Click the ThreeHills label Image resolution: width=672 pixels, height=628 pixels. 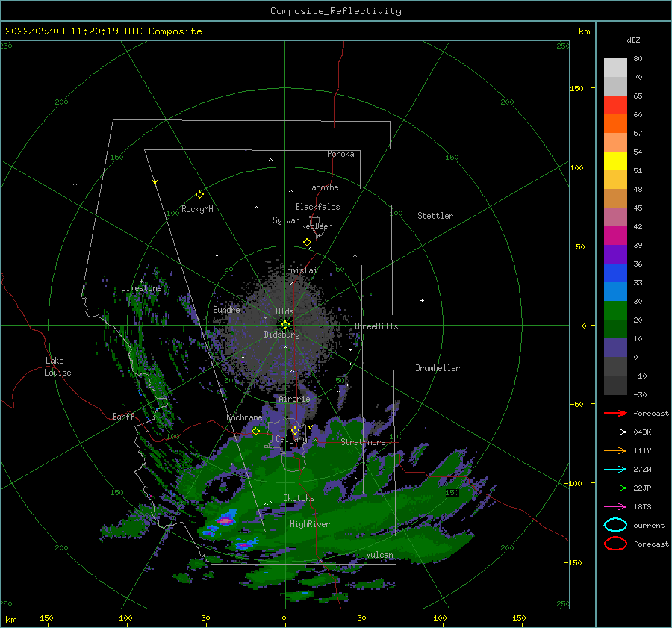[x=376, y=326]
